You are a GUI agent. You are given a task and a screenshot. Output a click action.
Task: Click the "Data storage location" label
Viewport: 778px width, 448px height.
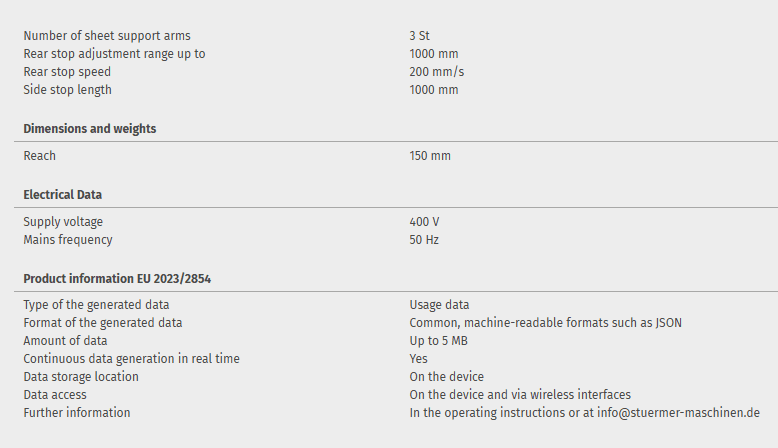81,377
